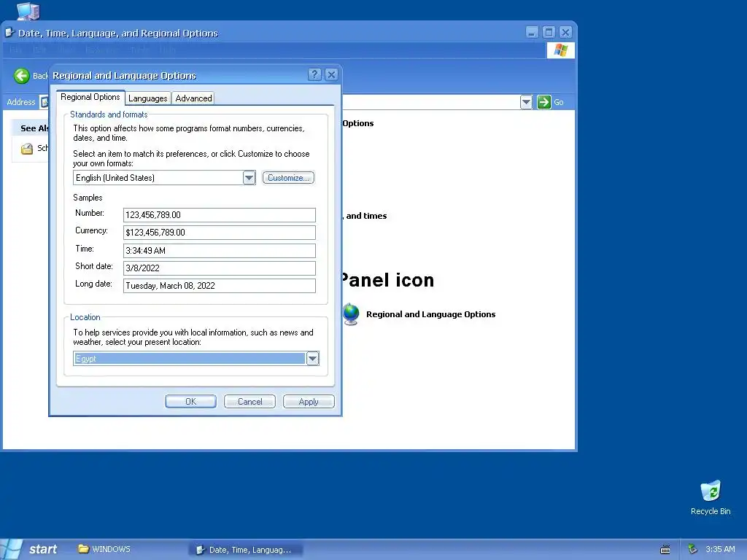The image size is (747, 560).
Task: Switch to the Advanced tab
Action: pyautogui.click(x=193, y=98)
